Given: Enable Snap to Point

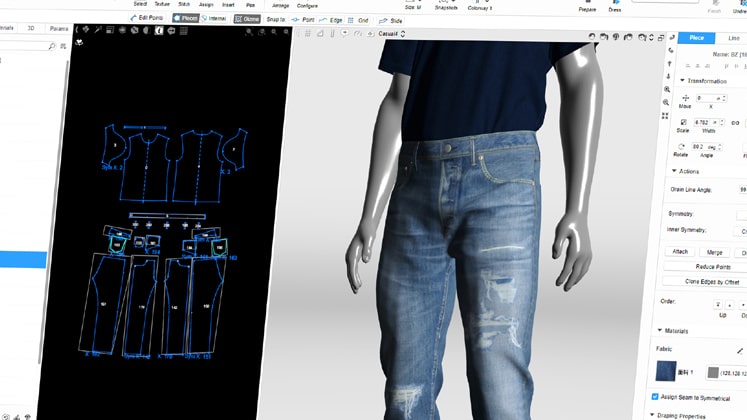Looking at the screenshot, I should (303, 20).
